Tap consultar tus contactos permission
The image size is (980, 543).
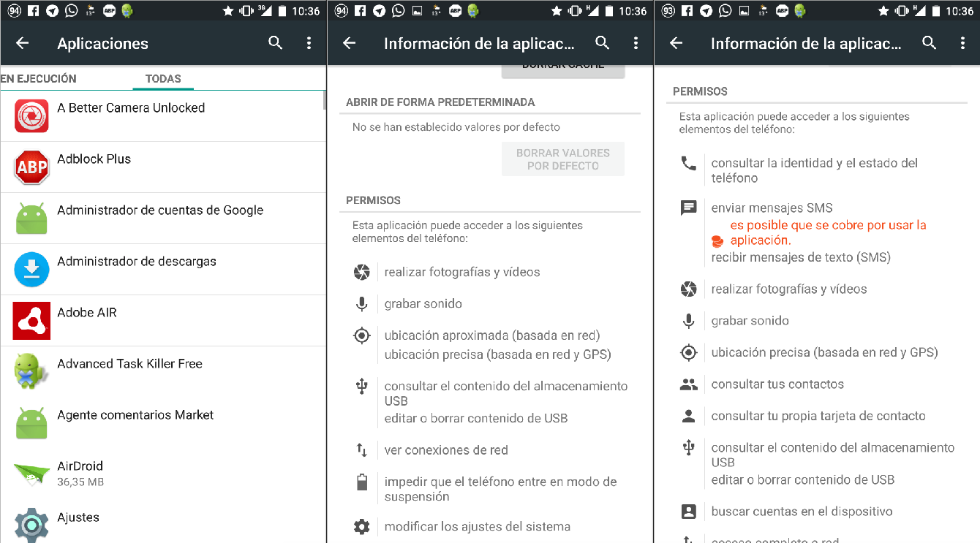(x=777, y=384)
